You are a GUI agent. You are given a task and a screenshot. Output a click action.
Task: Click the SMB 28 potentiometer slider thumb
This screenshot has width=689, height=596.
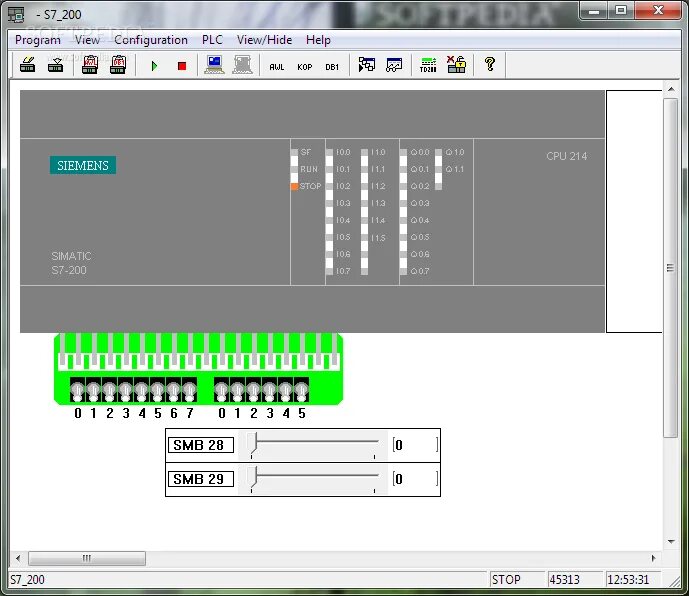coord(252,443)
